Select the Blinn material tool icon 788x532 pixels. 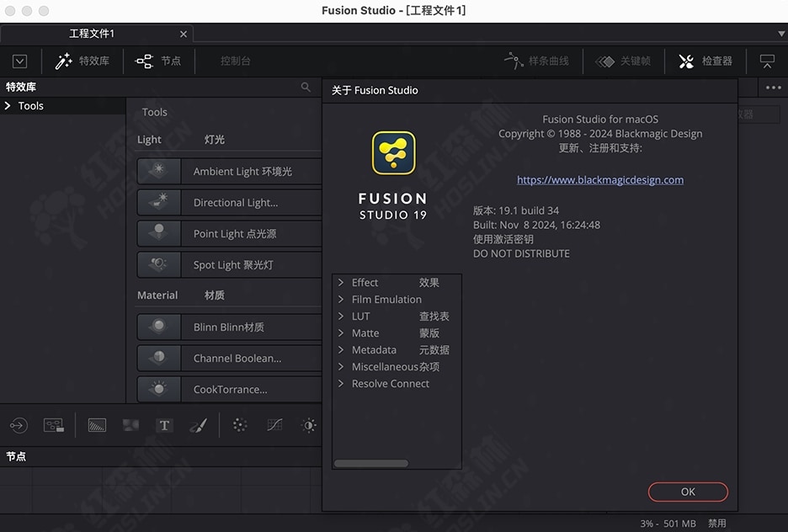(x=159, y=327)
